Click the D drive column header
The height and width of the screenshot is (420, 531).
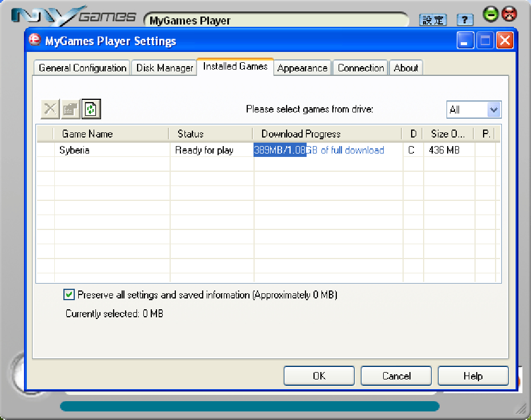pyautogui.click(x=412, y=134)
